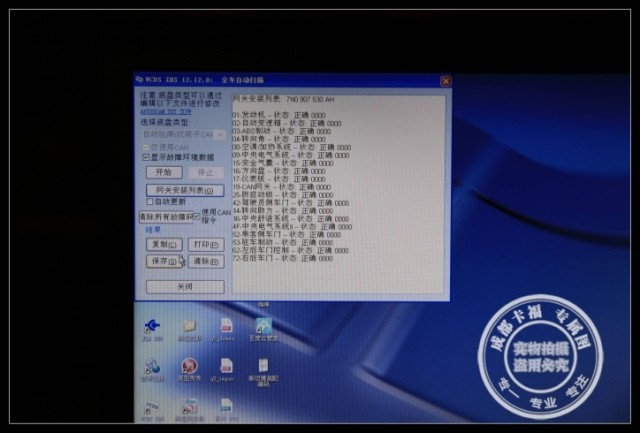Click the VCDS title bar icon
The height and width of the screenshot is (433, 640).
pos(140,80)
